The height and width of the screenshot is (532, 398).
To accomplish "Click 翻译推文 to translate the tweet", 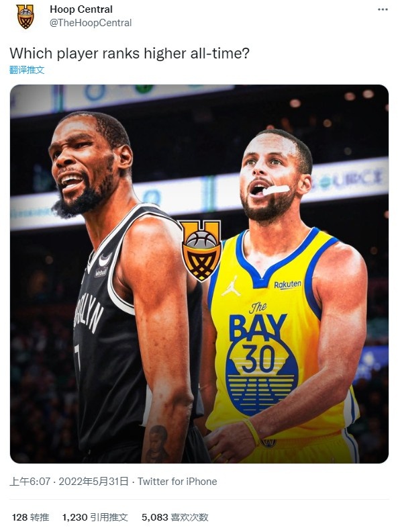I will tap(27, 70).
